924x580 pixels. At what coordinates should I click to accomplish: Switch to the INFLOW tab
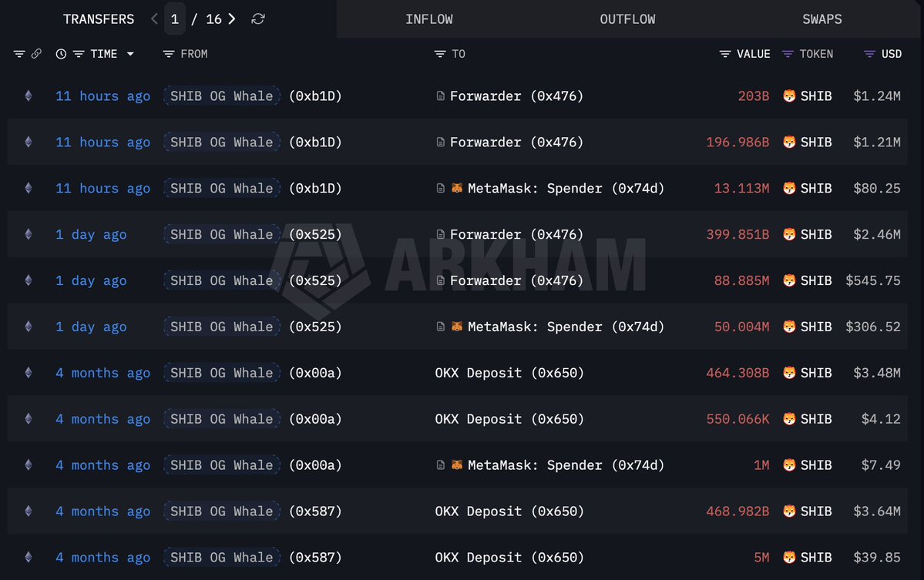[x=429, y=19]
